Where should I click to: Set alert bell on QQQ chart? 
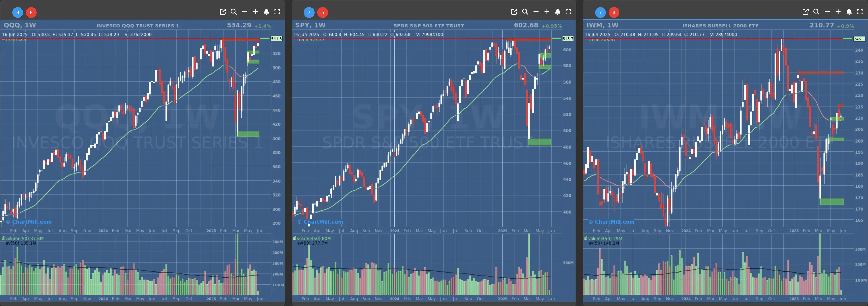(266, 12)
